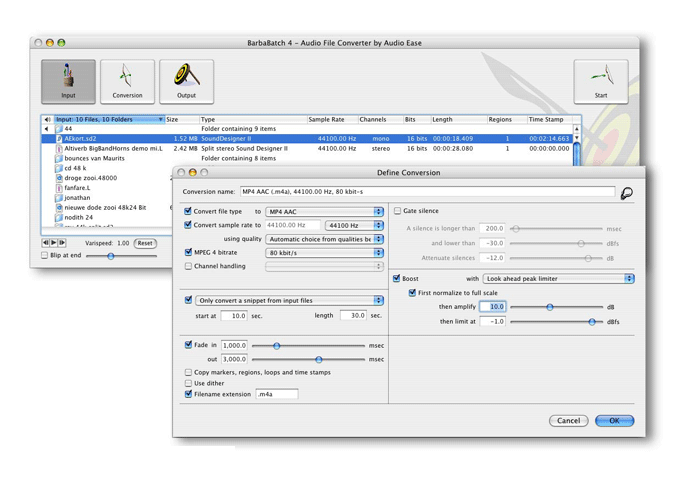Click the speaker icon in list header
This screenshot has width=686, height=480.
tap(47, 119)
